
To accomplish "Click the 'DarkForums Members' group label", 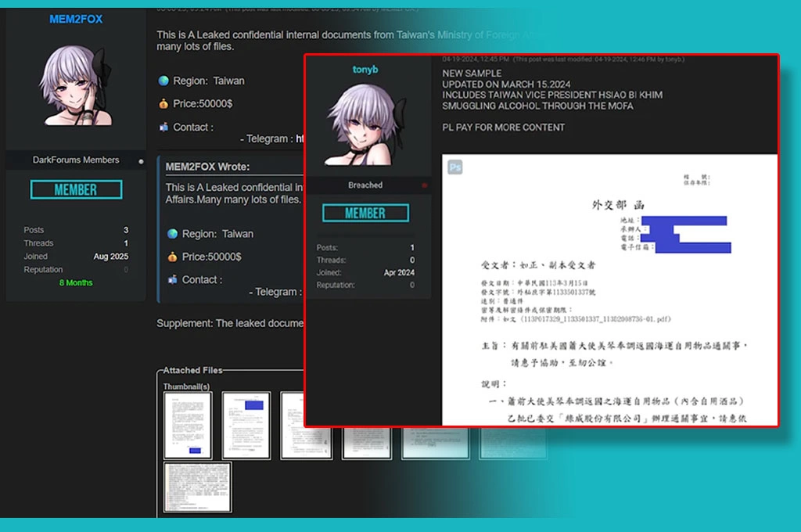I will (76, 160).
